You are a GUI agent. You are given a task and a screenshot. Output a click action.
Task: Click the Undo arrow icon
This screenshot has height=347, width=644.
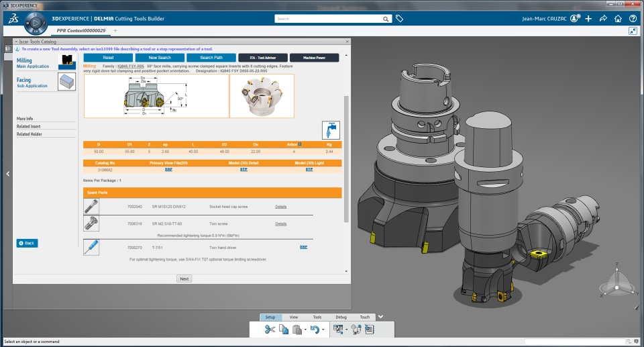pos(315,330)
